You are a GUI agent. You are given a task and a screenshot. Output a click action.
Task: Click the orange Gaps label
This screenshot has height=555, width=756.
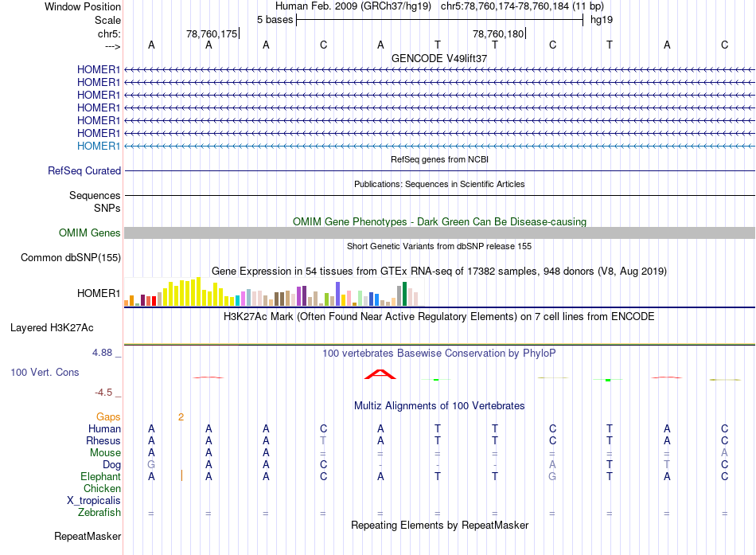pos(108,416)
